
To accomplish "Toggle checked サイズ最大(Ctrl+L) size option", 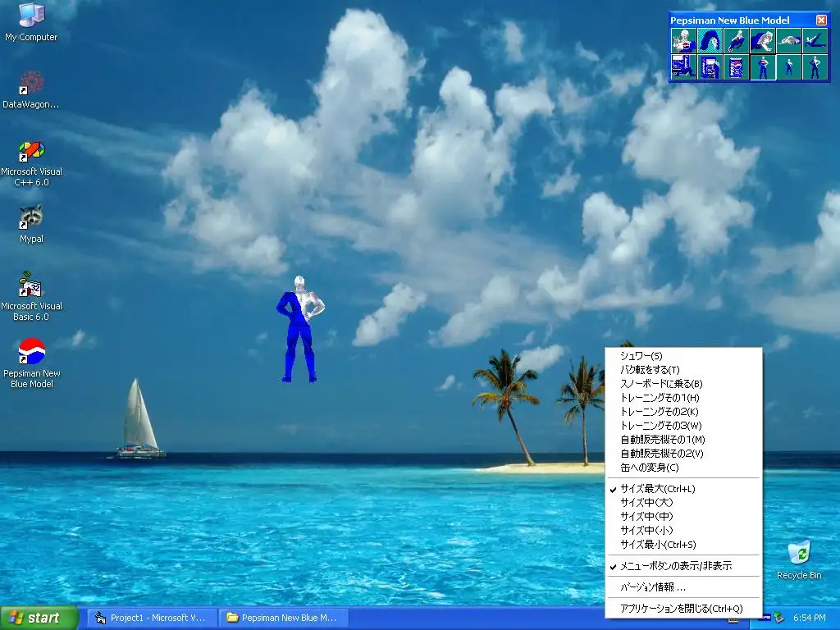I will 683,489.
